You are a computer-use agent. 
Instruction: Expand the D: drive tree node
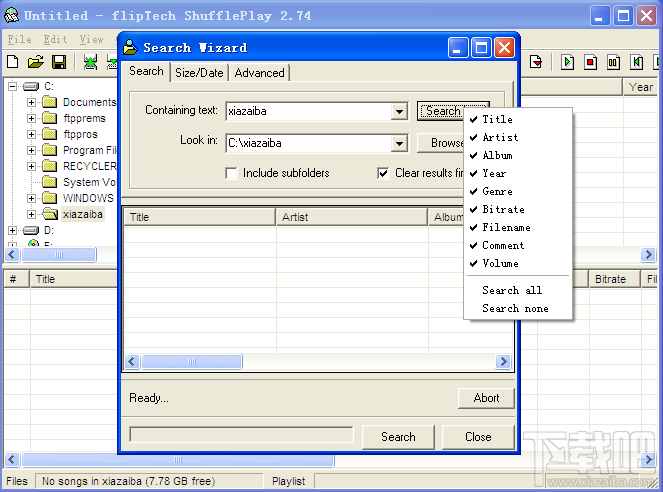[x=12, y=230]
